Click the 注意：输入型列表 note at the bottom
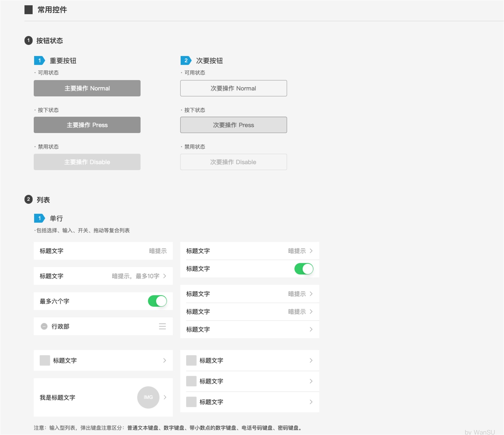Viewport: 504px width, 435px height. 168,428
